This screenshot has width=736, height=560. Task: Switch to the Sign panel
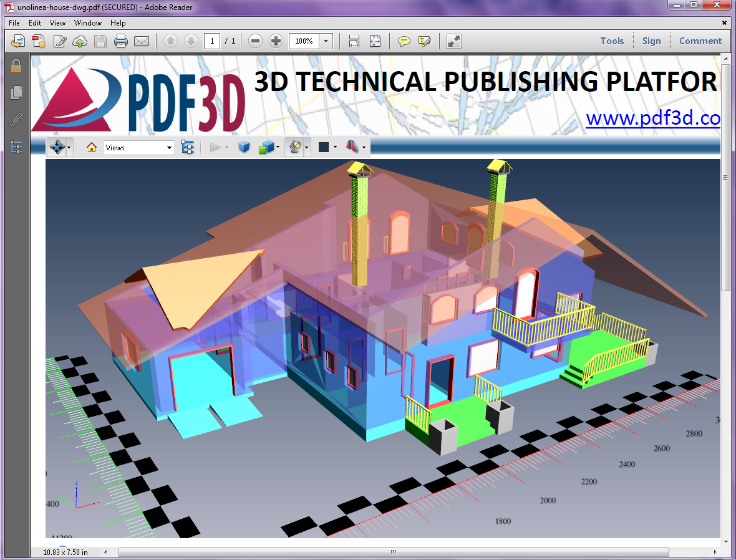coord(651,41)
